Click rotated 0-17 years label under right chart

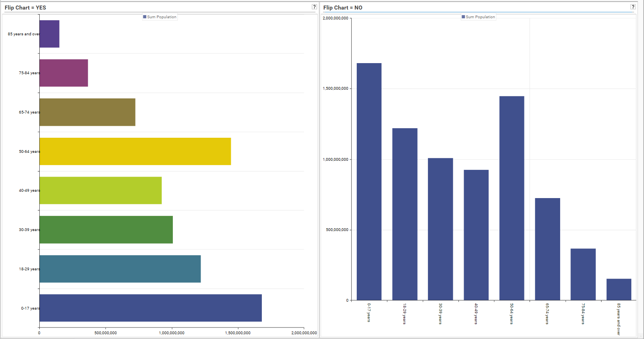point(369,313)
